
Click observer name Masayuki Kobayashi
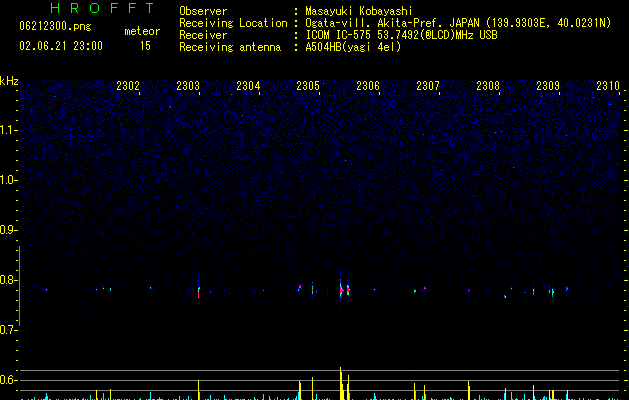coord(359,11)
